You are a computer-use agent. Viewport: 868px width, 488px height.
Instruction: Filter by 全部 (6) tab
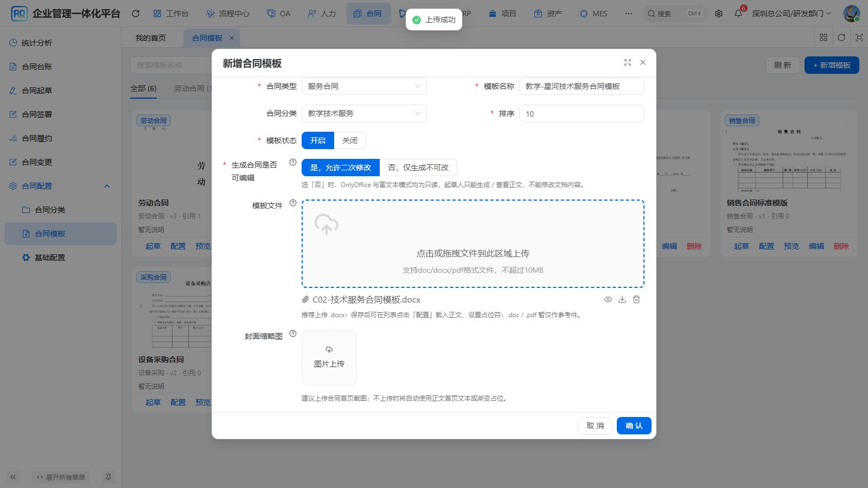[x=143, y=88]
